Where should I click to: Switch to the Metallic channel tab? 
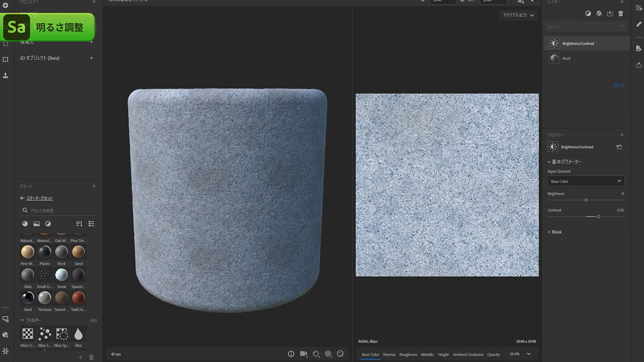(428, 354)
